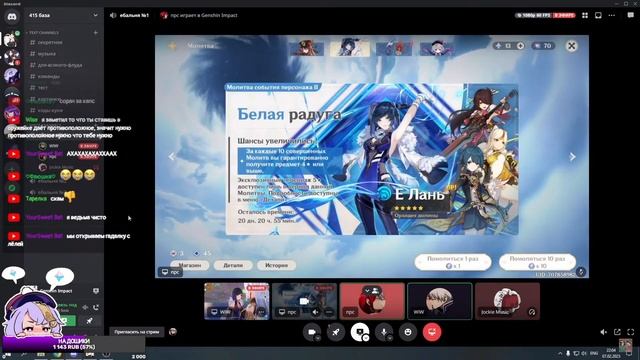Viewport: 640px width, 360px height.
Task: Enter fullscreen stream view
Action: coord(631,332)
